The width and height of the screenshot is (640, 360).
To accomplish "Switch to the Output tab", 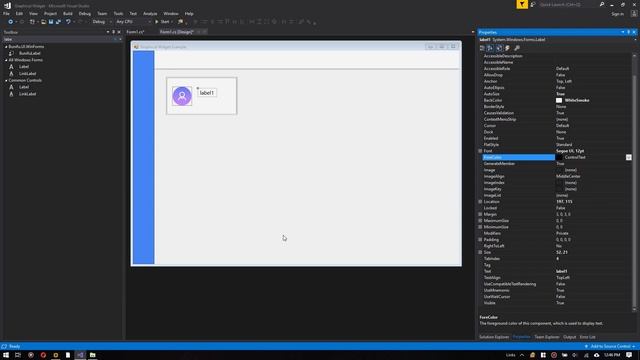I will (x=569, y=337).
